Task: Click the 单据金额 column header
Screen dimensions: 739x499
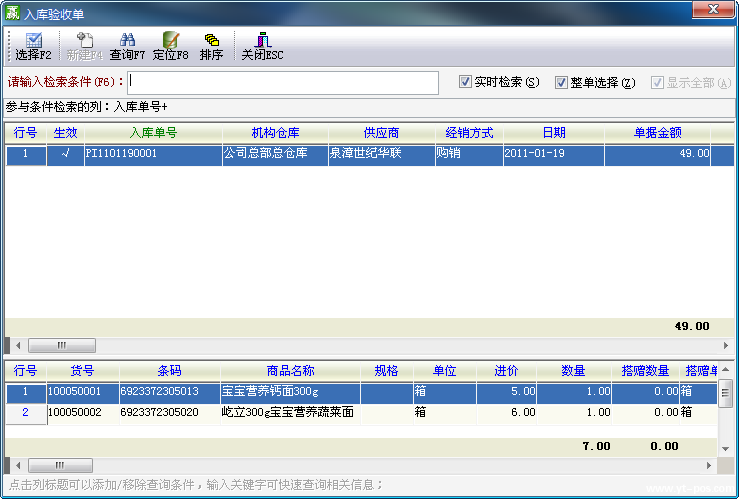Action: [x=657, y=133]
